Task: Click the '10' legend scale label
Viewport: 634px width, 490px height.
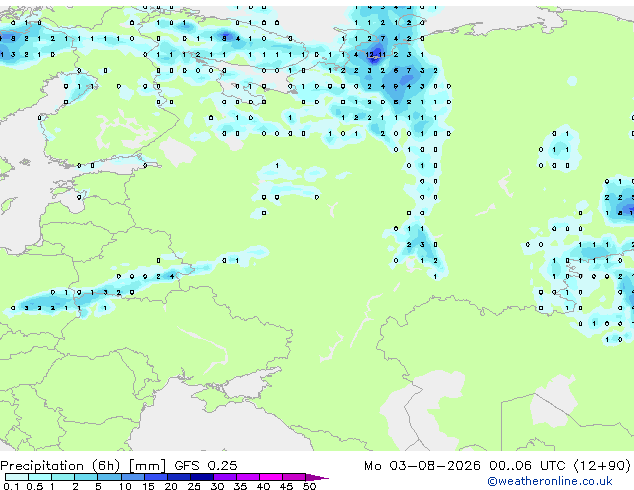Action: [x=125, y=486]
